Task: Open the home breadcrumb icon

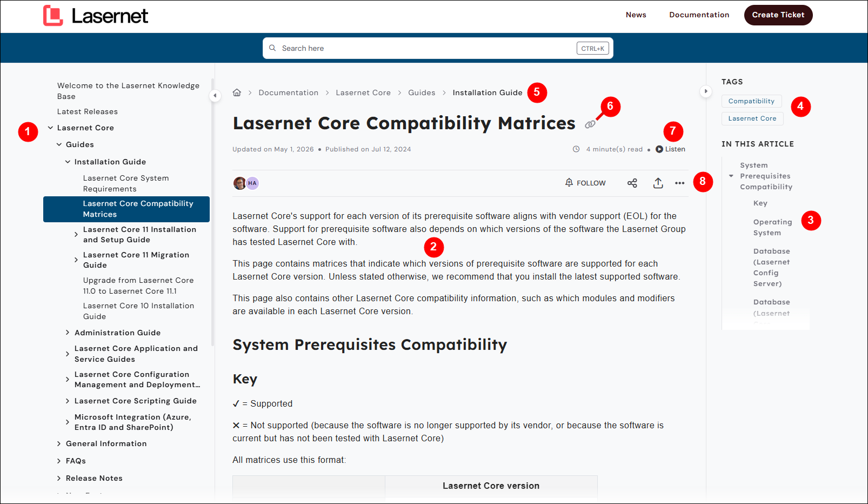Action: tap(237, 92)
